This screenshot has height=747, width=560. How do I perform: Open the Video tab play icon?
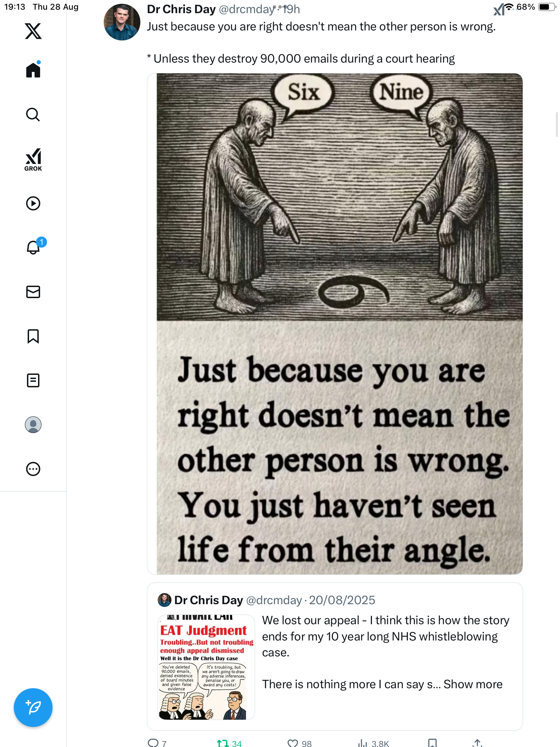point(33,203)
